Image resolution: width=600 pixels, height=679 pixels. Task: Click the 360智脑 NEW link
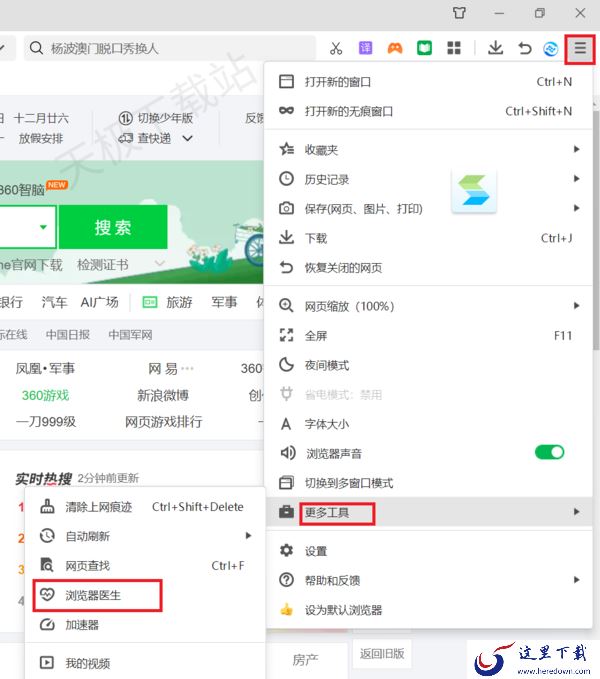(33, 189)
